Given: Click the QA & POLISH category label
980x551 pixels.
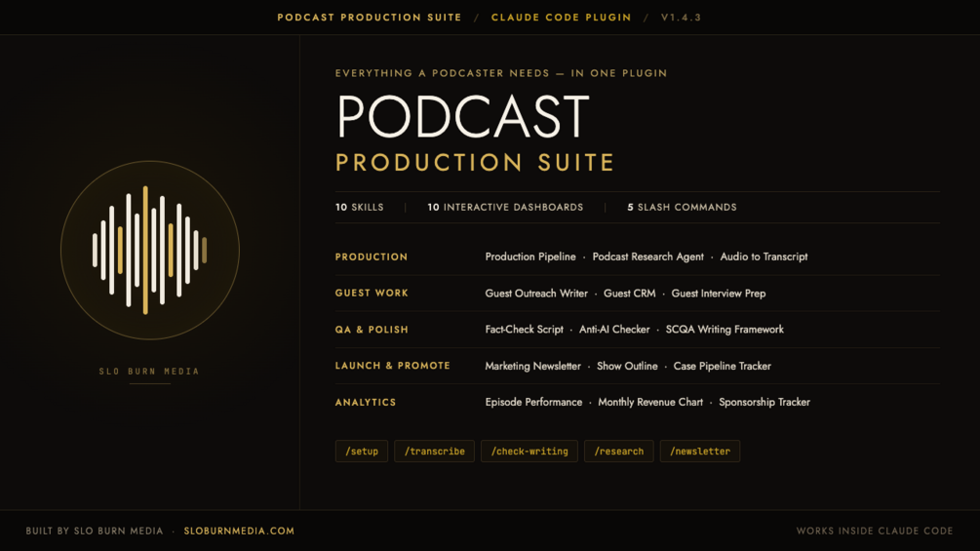Looking at the screenshot, I should pyautogui.click(x=372, y=330).
